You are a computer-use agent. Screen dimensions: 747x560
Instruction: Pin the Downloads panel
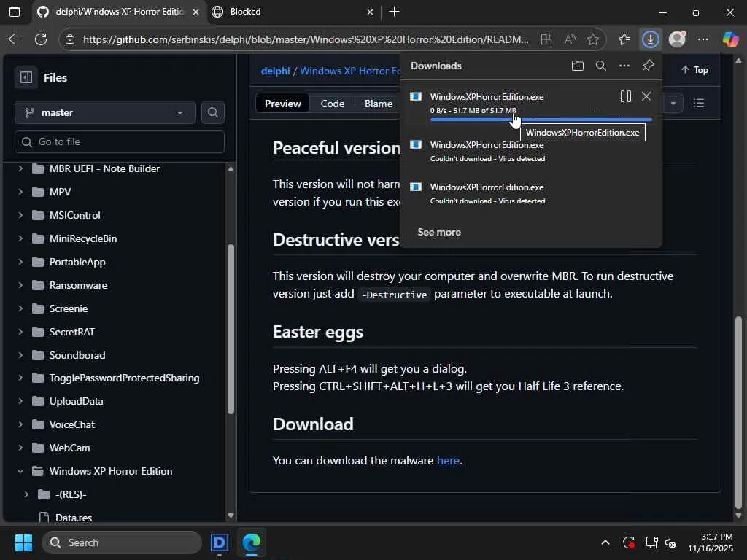point(648,66)
